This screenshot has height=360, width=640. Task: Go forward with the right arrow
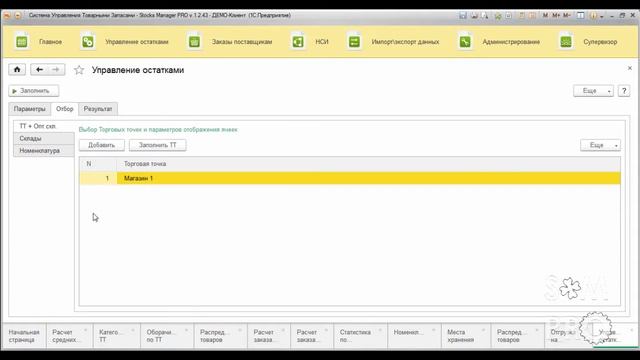click(x=56, y=69)
